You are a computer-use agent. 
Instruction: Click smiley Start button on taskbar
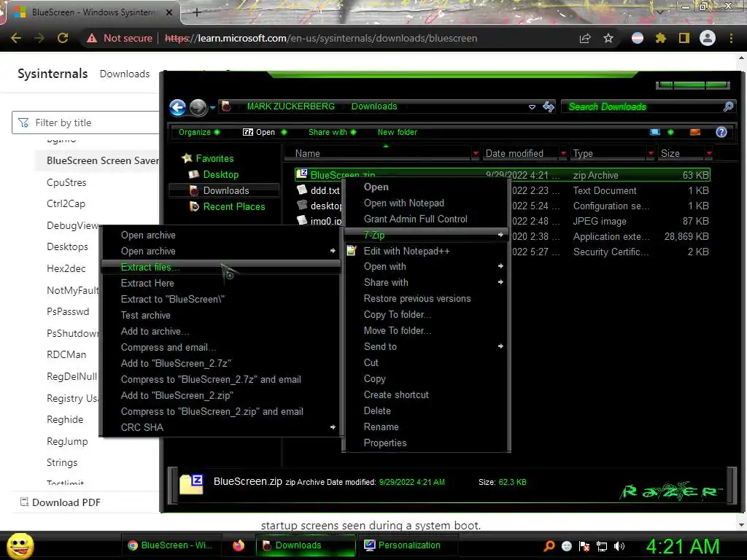[x=20, y=545]
